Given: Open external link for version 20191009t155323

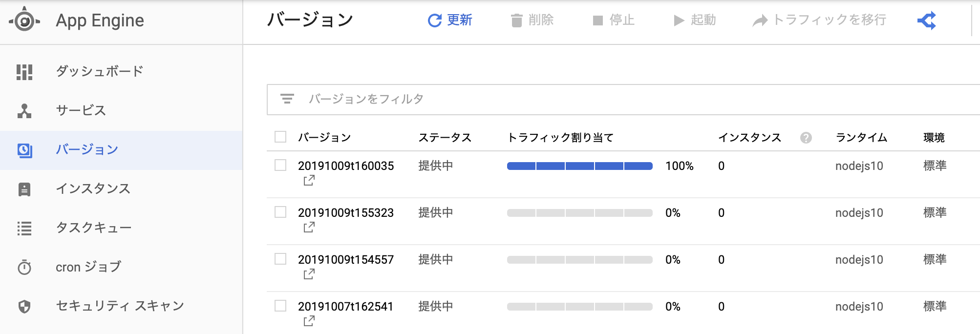Looking at the screenshot, I should [309, 228].
